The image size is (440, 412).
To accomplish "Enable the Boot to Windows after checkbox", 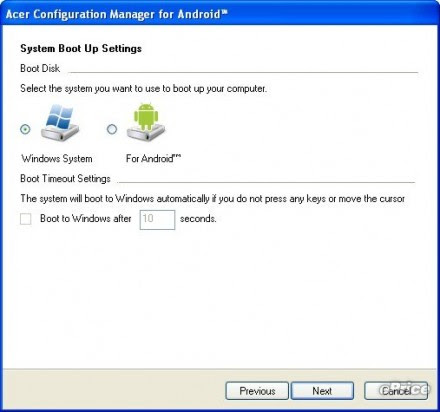I will pyautogui.click(x=26, y=219).
